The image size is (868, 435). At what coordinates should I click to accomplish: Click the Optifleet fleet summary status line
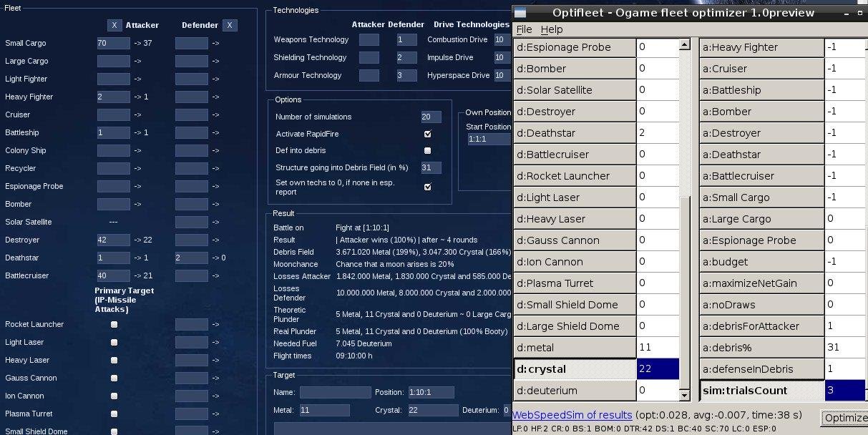tap(644, 429)
